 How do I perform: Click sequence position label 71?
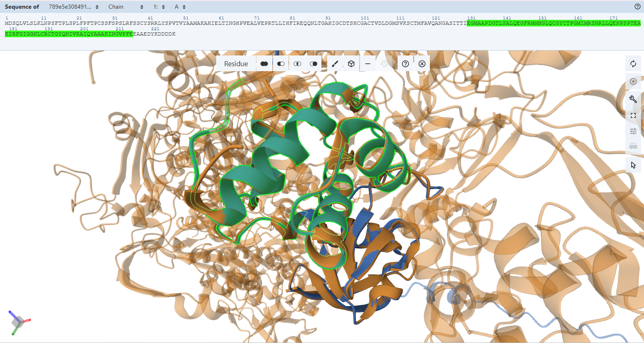257,18
